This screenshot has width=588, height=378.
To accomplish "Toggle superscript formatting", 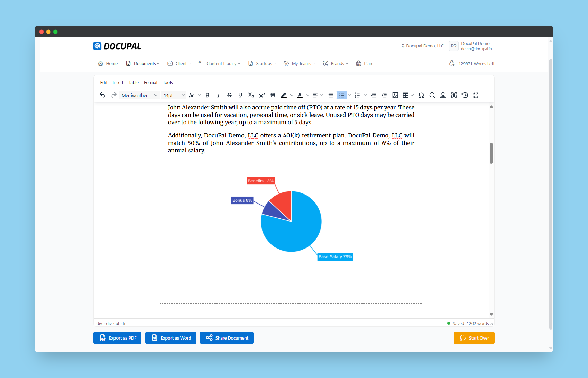I will pos(262,95).
